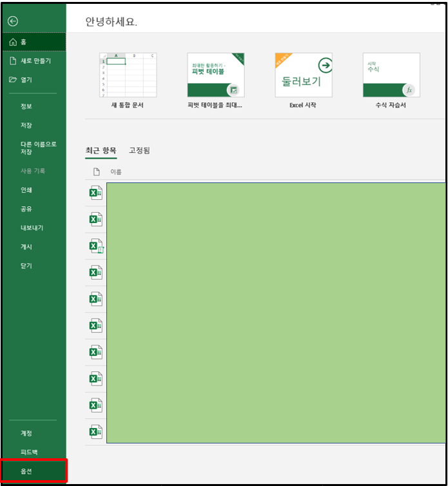Open the 둘러보기 Excel 시작 template
This screenshot has height=486, width=448.
[304, 75]
